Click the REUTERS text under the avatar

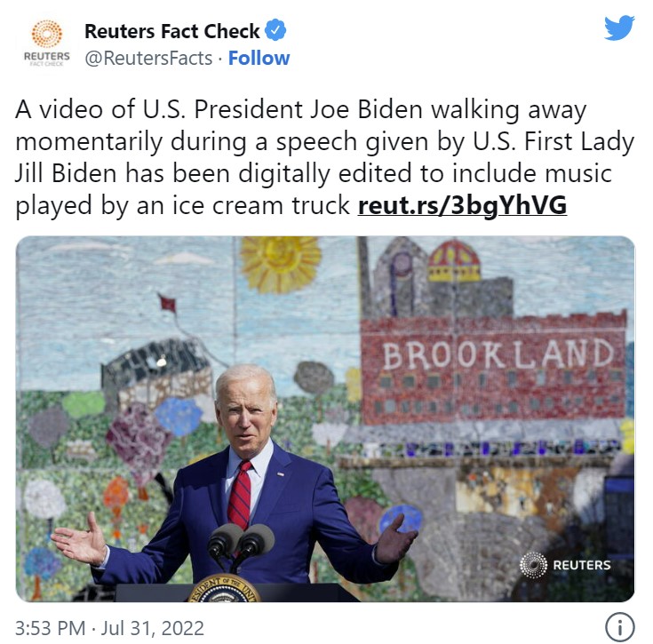46,56
